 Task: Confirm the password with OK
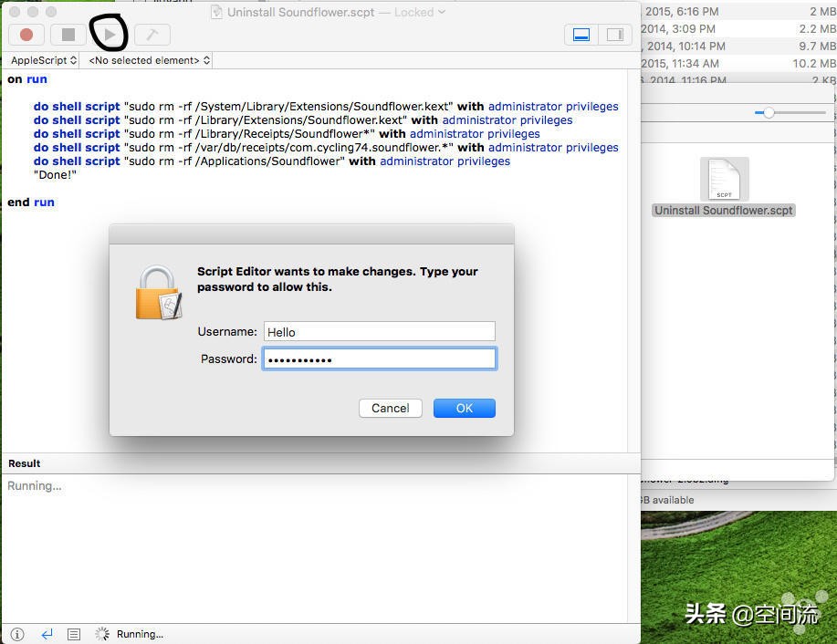(464, 408)
